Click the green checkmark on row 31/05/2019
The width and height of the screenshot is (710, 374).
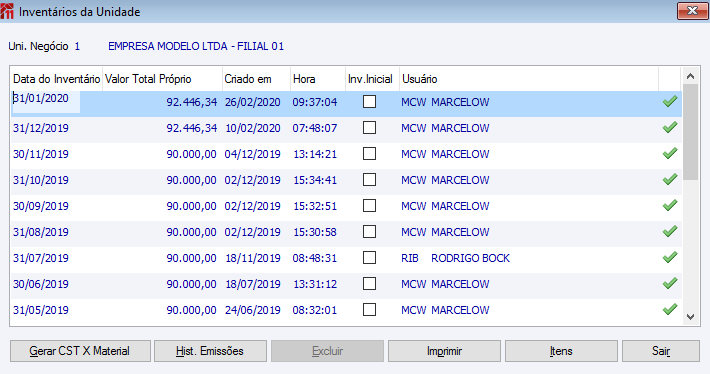[x=670, y=310]
